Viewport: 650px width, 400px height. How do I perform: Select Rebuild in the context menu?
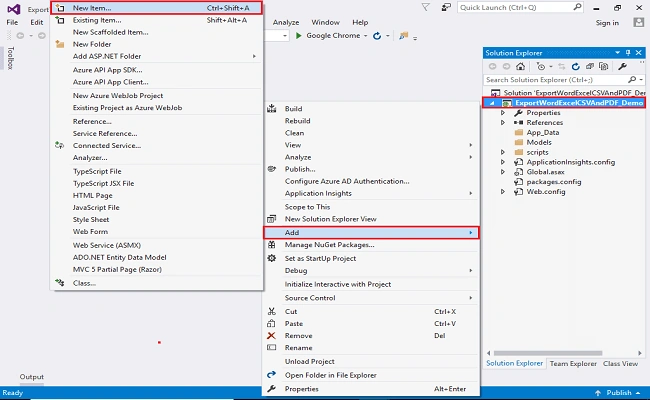pyautogui.click(x=371, y=121)
